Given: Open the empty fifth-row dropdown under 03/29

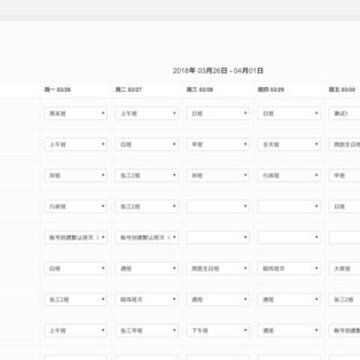Looking at the screenshot, I should tap(289, 237).
